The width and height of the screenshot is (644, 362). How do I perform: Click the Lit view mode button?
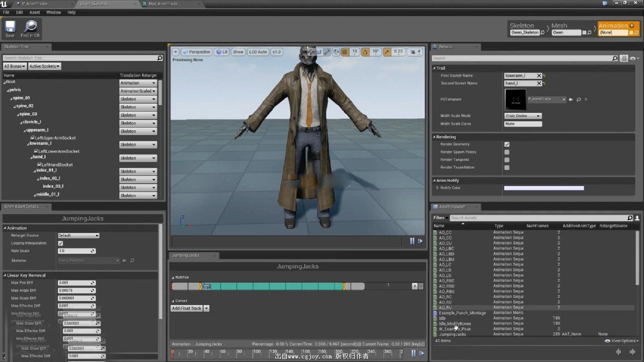[x=221, y=52]
